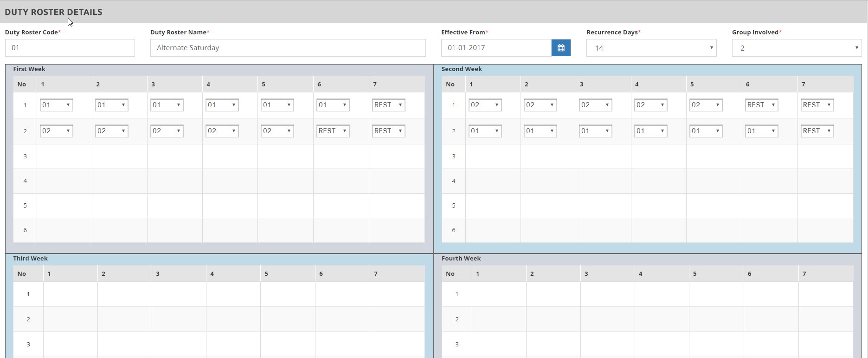868x358 pixels.
Task: Click row number 2 in Third Week table
Action: click(28, 319)
